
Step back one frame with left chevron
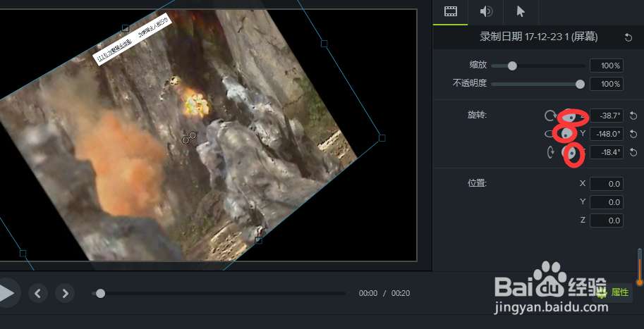38,293
